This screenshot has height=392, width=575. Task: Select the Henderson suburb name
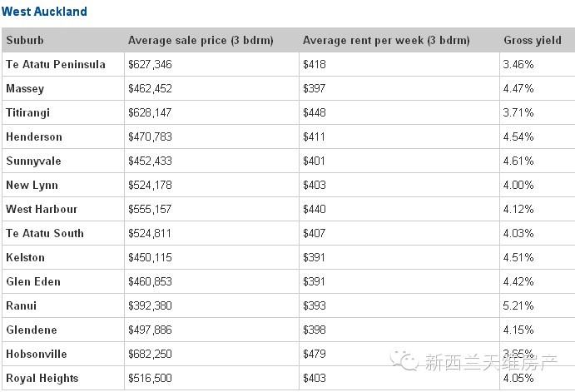coord(34,136)
